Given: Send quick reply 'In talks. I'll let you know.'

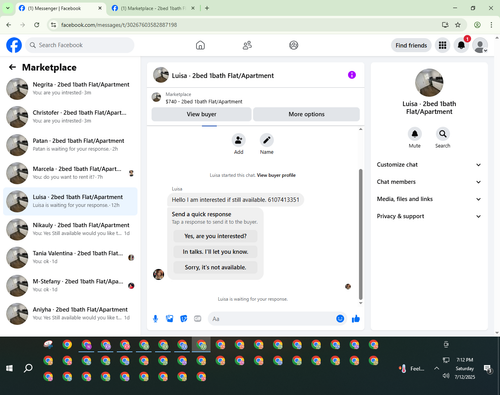Looking at the screenshot, I should [x=215, y=252].
